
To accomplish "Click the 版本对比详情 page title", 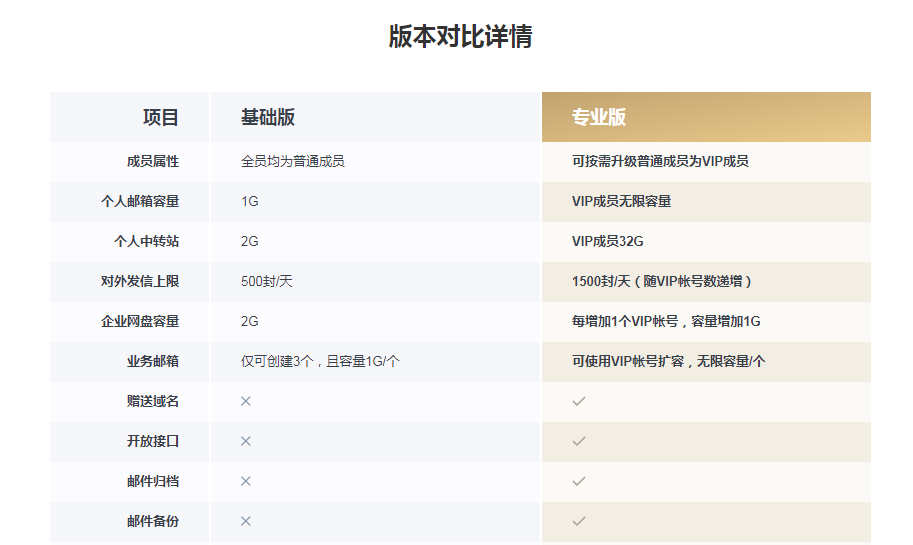I will tap(460, 37).
